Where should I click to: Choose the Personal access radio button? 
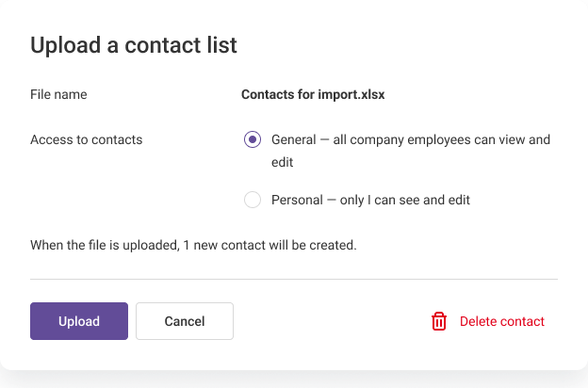coord(253,200)
